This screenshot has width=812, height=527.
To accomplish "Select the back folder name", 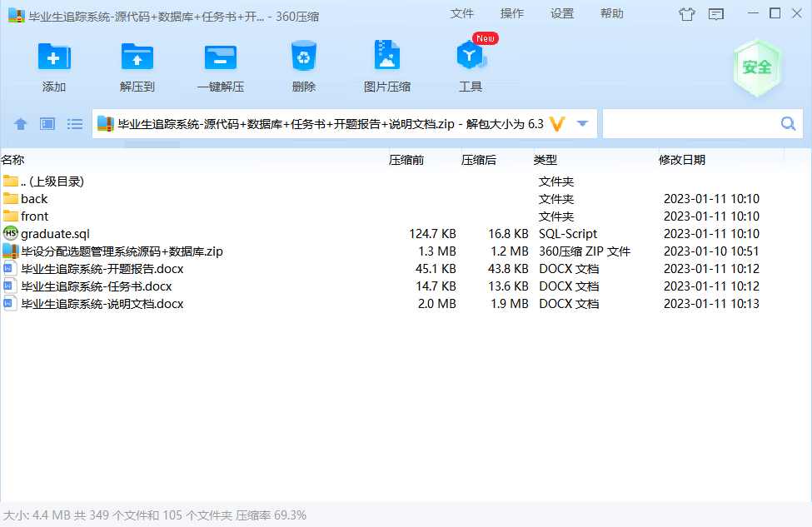I will click(x=34, y=199).
